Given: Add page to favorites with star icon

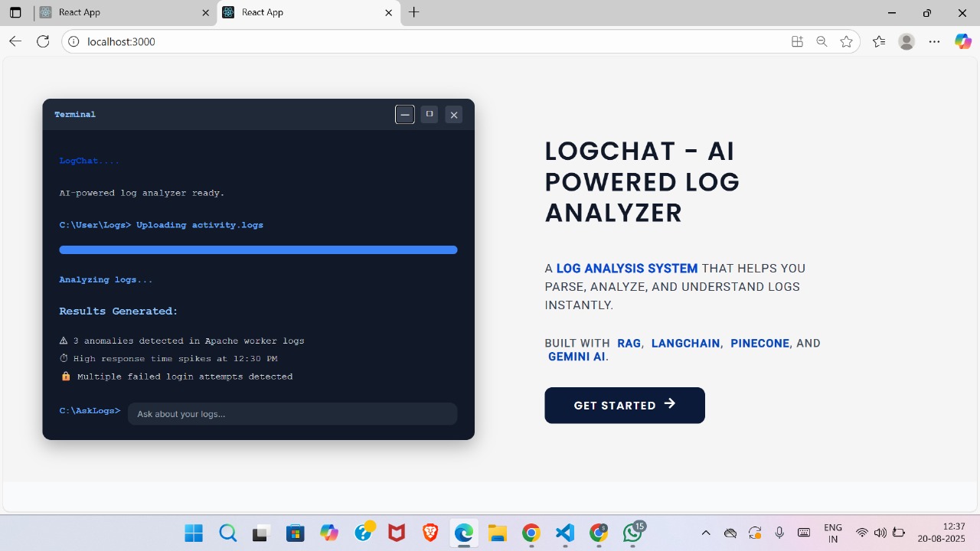Looking at the screenshot, I should [846, 41].
